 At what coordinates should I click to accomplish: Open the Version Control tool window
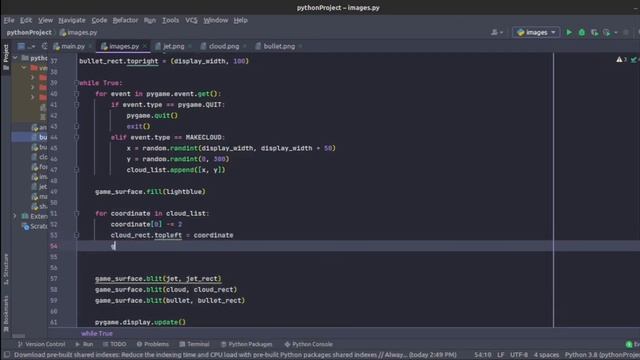point(41,344)
